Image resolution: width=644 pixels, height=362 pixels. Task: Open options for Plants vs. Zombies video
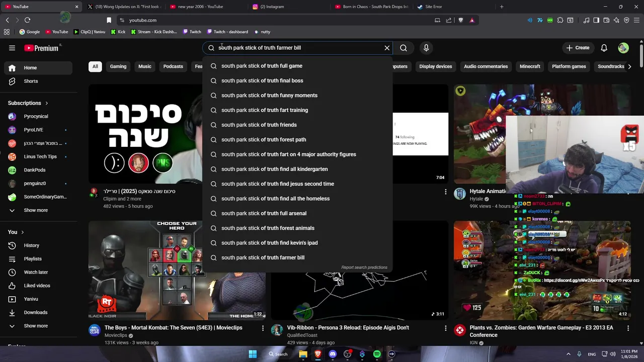point(628,328)
